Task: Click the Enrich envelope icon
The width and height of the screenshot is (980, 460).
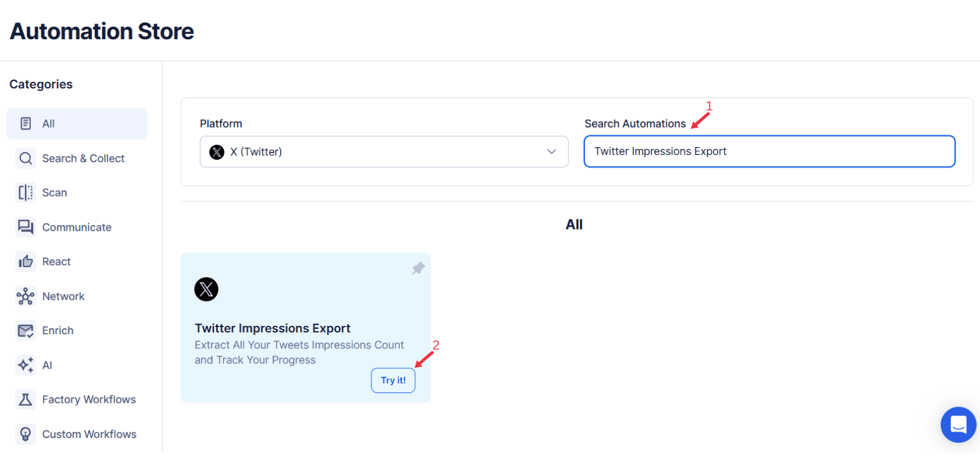Action: point(26,330)
